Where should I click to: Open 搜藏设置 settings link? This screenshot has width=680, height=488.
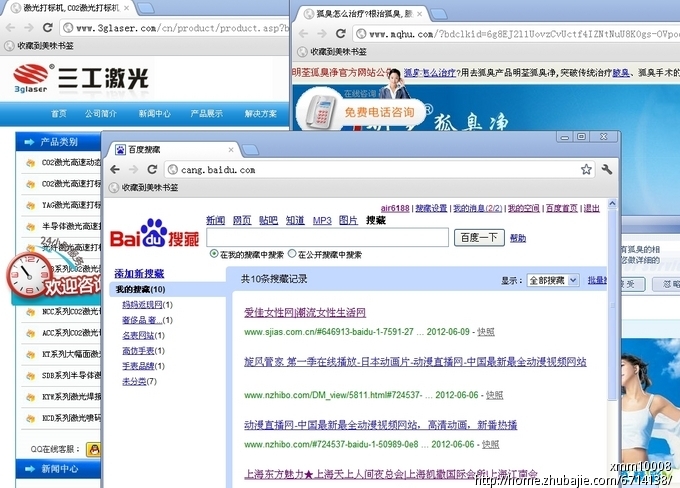431,208
